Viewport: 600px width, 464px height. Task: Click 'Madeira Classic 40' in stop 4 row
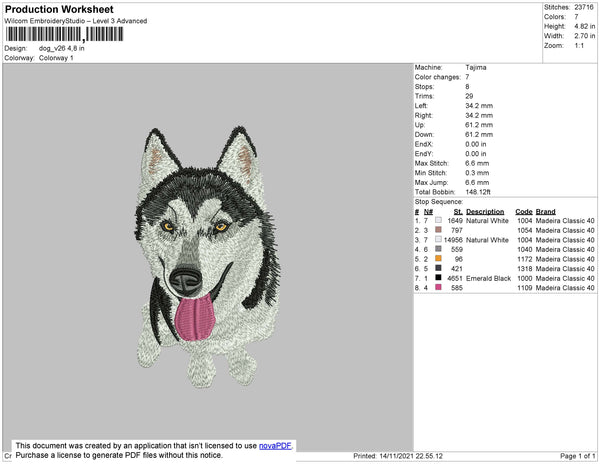tap(565, 249)
